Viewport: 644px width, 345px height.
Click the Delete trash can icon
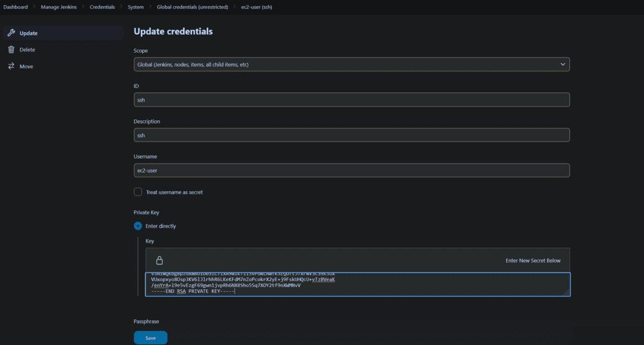pyautogui.click(x=11, y=50)
